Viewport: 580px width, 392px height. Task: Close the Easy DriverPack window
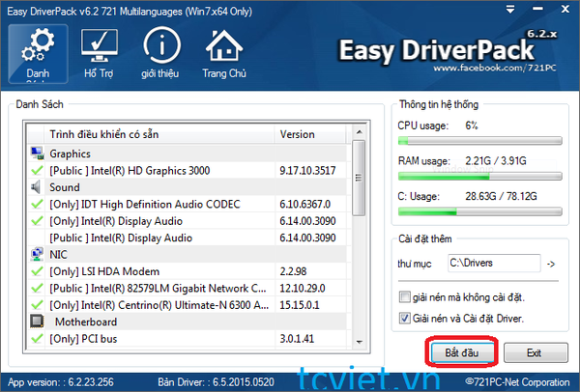[x=565, y=9]
